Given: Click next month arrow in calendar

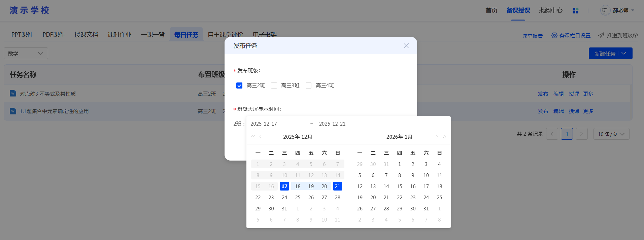Looking at the screenshot, I should 437,137.
